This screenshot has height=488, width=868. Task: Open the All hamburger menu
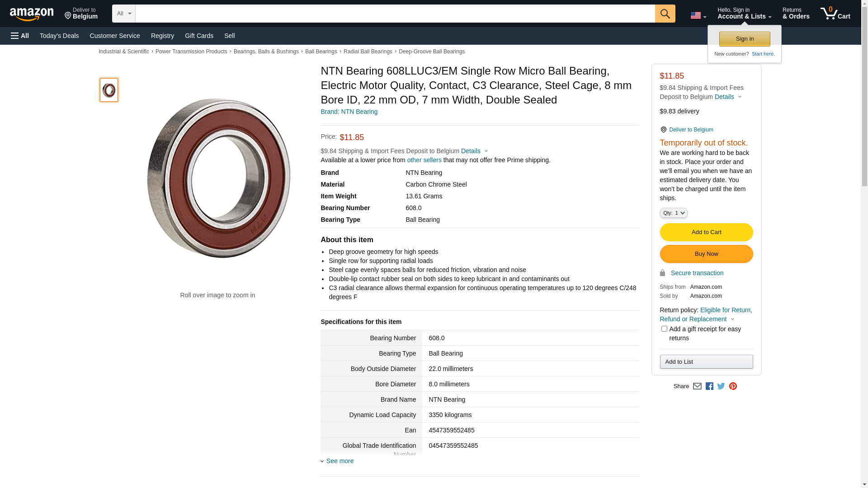coord(20,36)
